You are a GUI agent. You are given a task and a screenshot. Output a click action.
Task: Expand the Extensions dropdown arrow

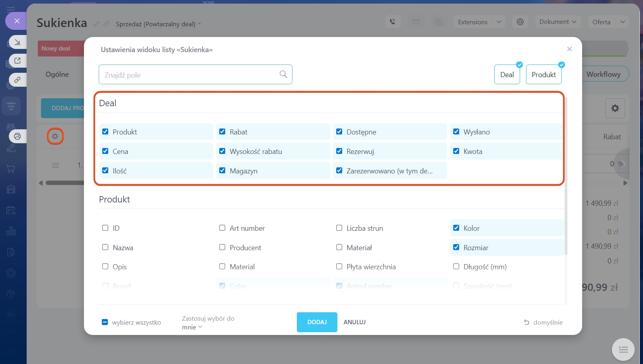[x=499, y=22]
